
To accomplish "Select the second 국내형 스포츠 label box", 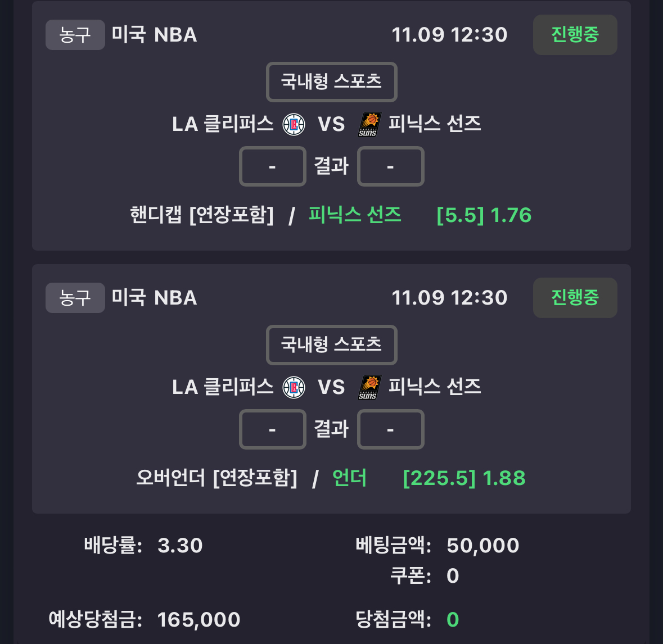I will pyautogui.click(x=331, y=345).
